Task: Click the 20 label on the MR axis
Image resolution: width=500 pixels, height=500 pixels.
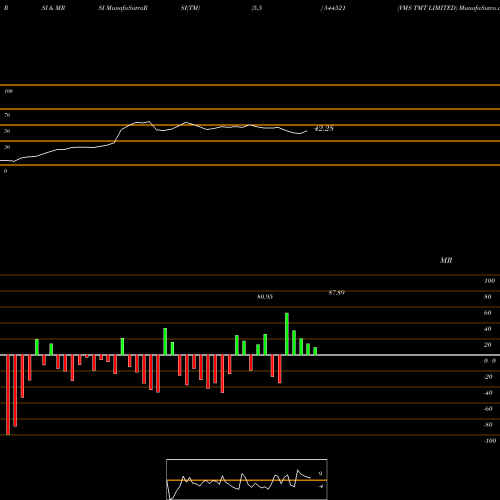Action: tap(488, 345)
